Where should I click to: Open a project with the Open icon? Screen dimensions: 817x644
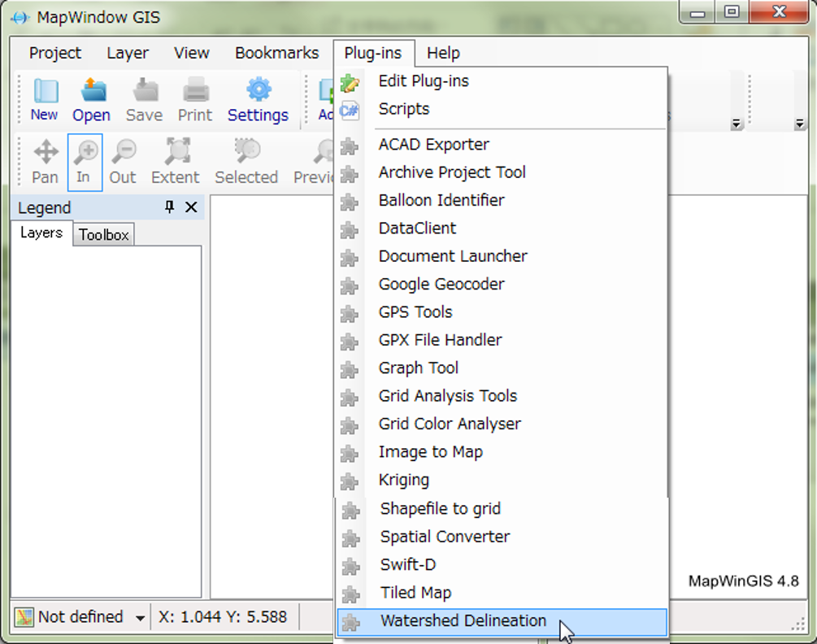[x=92, y=99]
